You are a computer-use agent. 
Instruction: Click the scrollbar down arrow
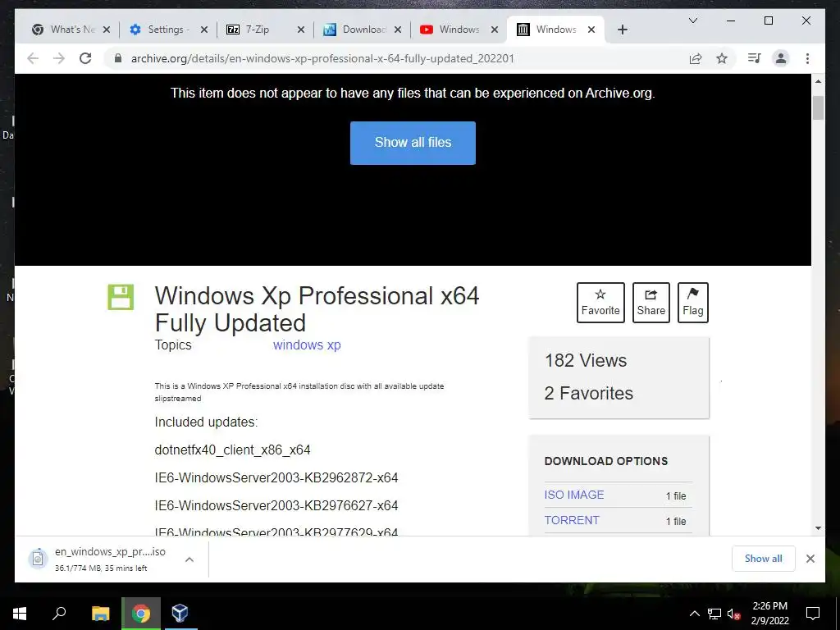(x=818, y=527)
